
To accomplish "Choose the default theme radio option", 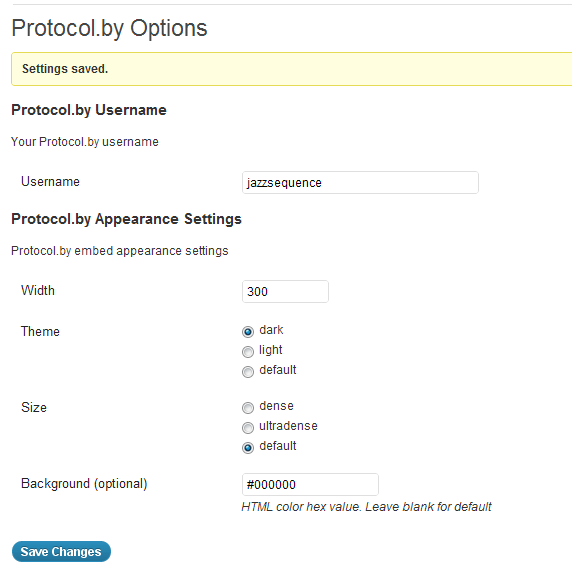I will tap(248, 372).
